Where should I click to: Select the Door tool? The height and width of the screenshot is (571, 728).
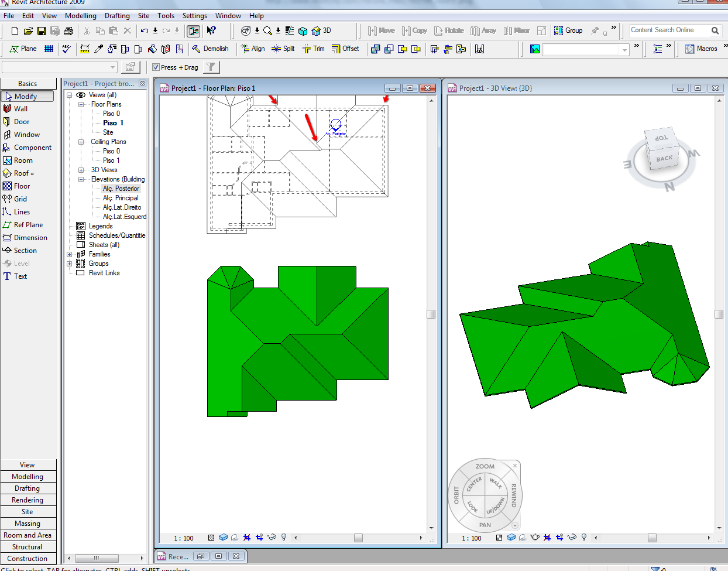(21, 122)
